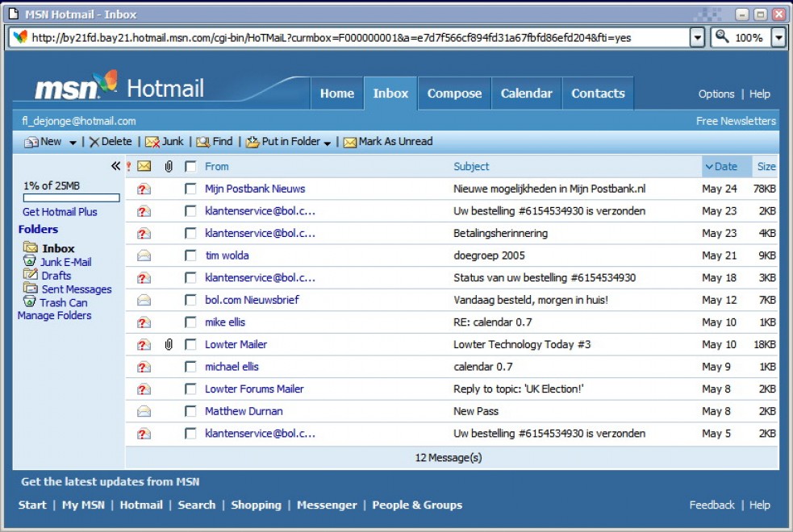Click opened envelope icon for bol.com Nieuwsbrief
This screenshot has width=793, height=532.
point(144,300)
